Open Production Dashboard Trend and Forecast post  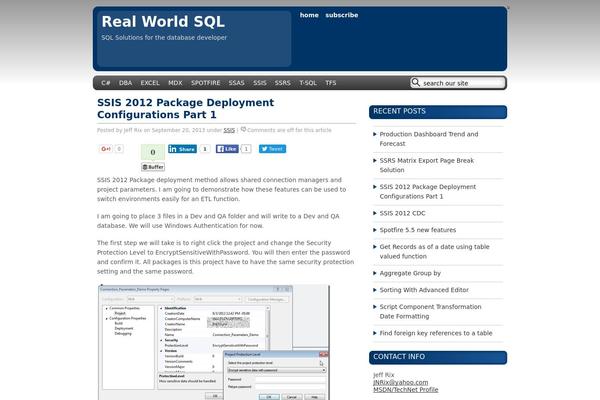pyautogui.click(x=429, y=139)
